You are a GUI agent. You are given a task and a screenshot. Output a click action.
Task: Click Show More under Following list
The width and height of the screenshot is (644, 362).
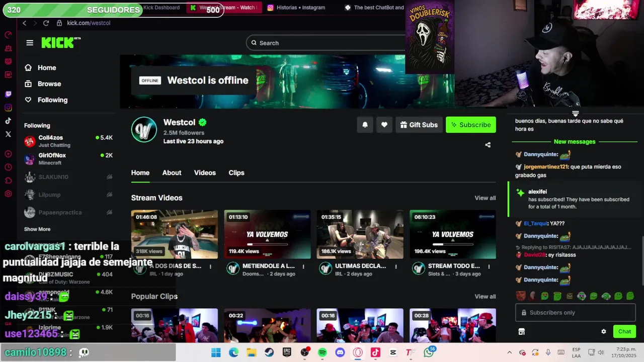tap(37, 229)
